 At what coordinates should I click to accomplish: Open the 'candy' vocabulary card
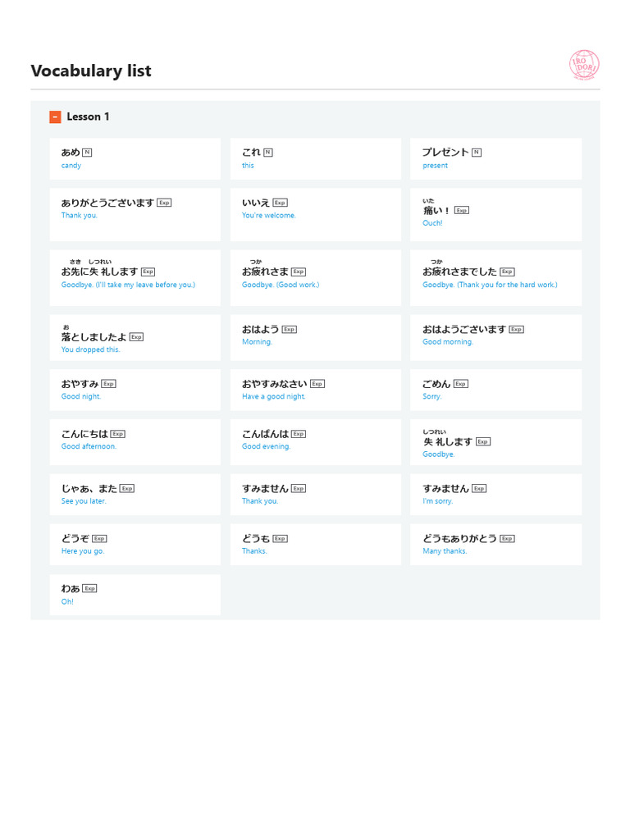pos(135,158)
